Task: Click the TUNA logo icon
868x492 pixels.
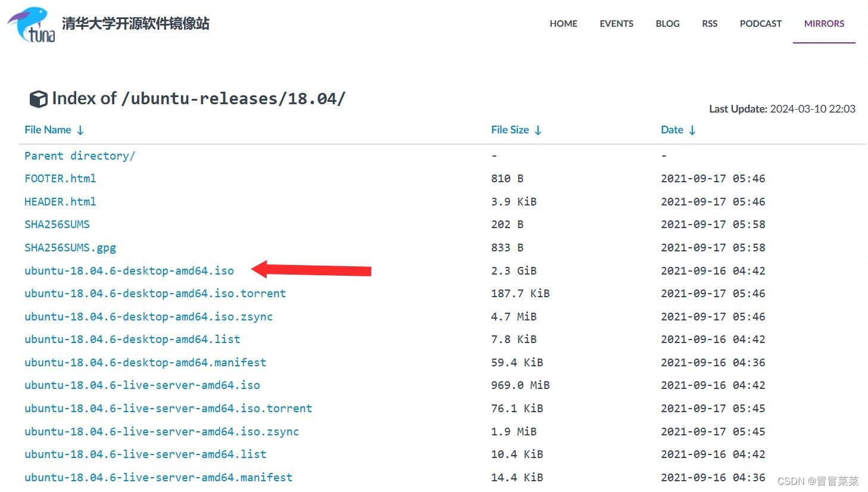Action: pos(32,24)
